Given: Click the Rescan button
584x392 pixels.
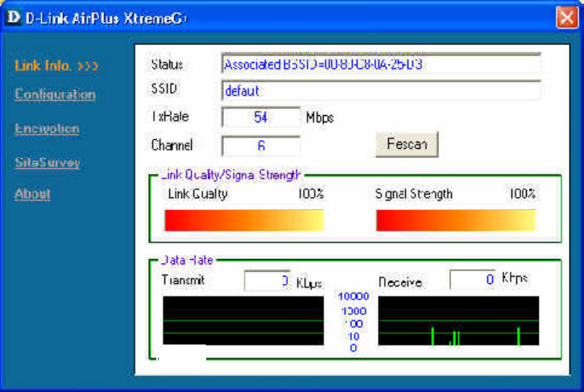Looking at the screenshot, I should pyautogui.click(x=407, y=144).
